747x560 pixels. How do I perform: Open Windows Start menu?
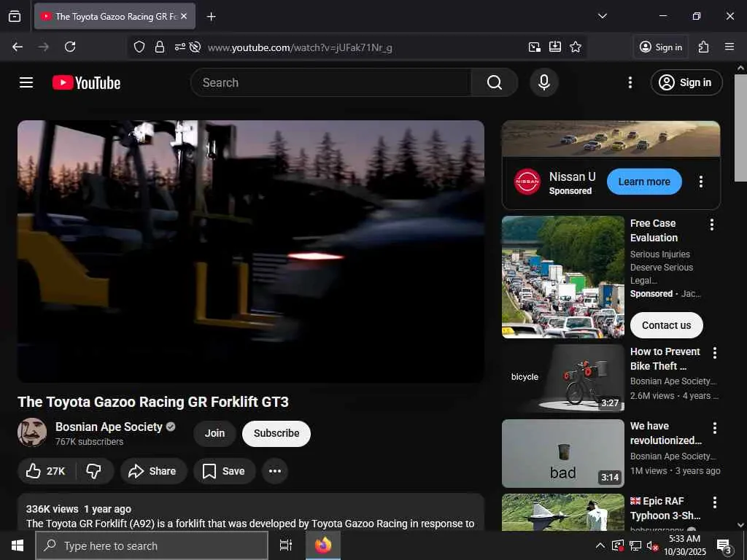pyautogui.click(x=18, y=545)
